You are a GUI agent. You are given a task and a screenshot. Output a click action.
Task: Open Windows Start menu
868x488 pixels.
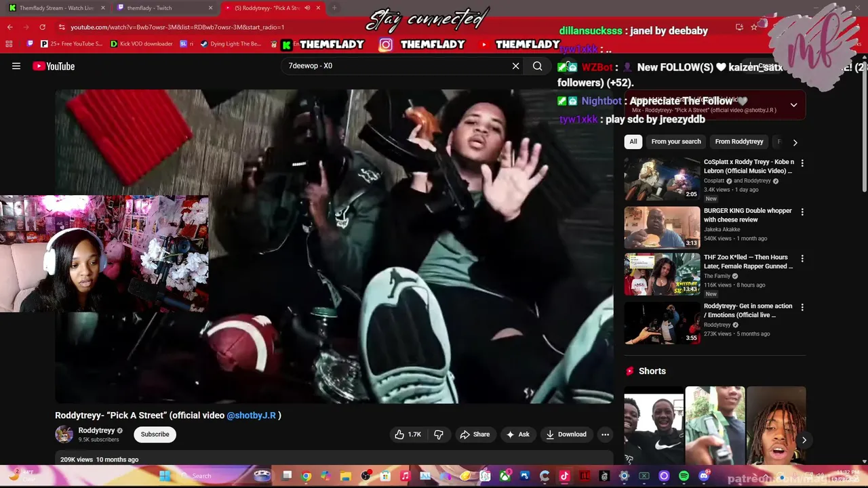tap(165, 476)
